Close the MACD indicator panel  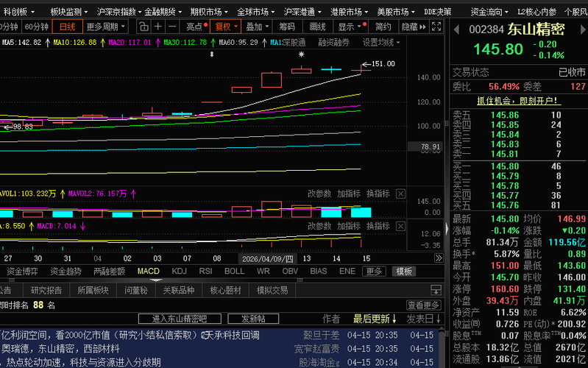[x=400, y=226]
